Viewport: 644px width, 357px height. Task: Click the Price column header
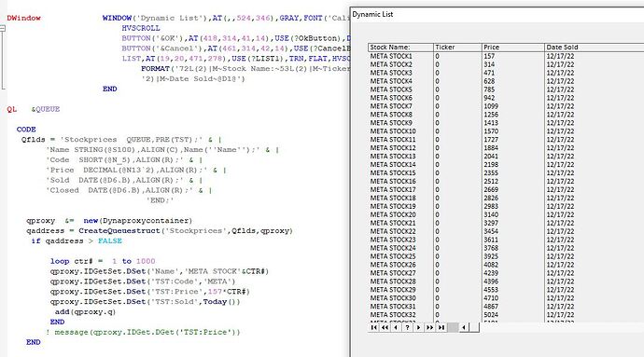point(513,48)
